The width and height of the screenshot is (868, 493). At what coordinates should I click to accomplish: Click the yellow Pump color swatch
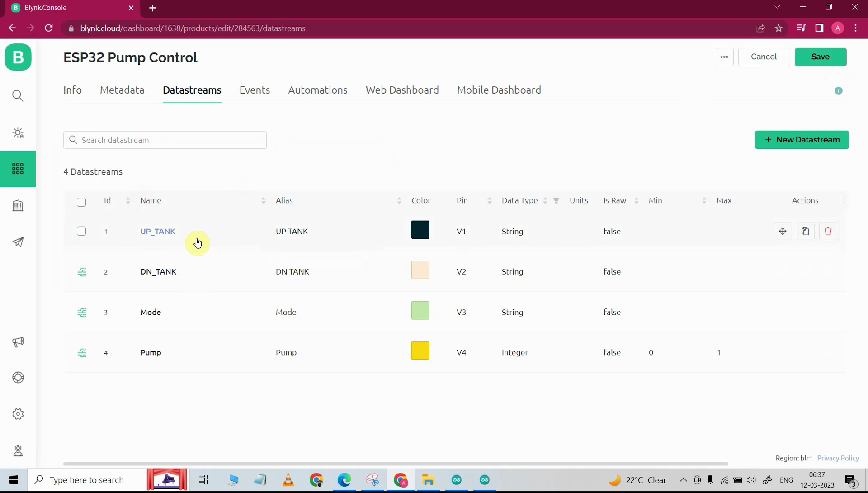pyautogui.click(x=420, y=351)
